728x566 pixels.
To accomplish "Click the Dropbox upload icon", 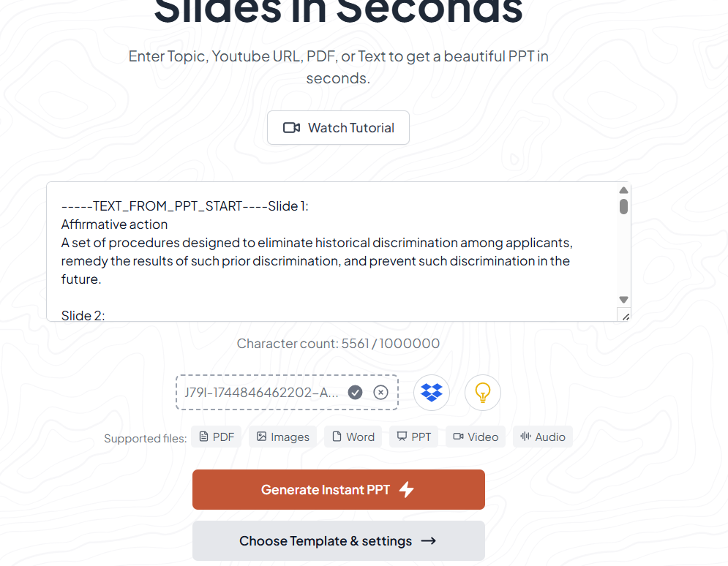I will click(x=432, y=393).
